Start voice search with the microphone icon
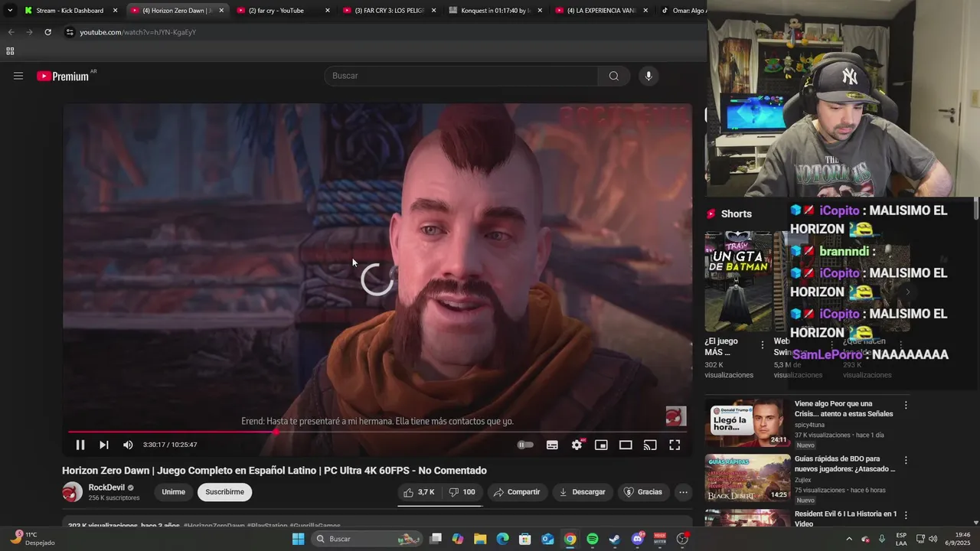 [648, 76]
